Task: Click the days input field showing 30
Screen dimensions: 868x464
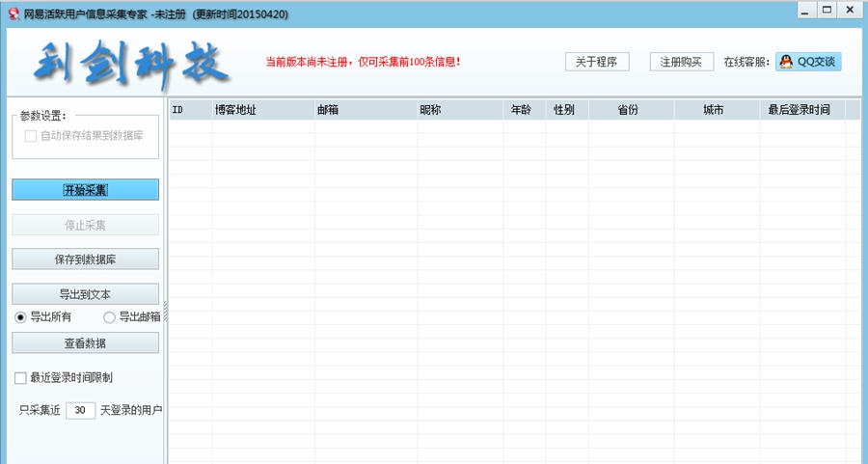Action: coord(80,410)
